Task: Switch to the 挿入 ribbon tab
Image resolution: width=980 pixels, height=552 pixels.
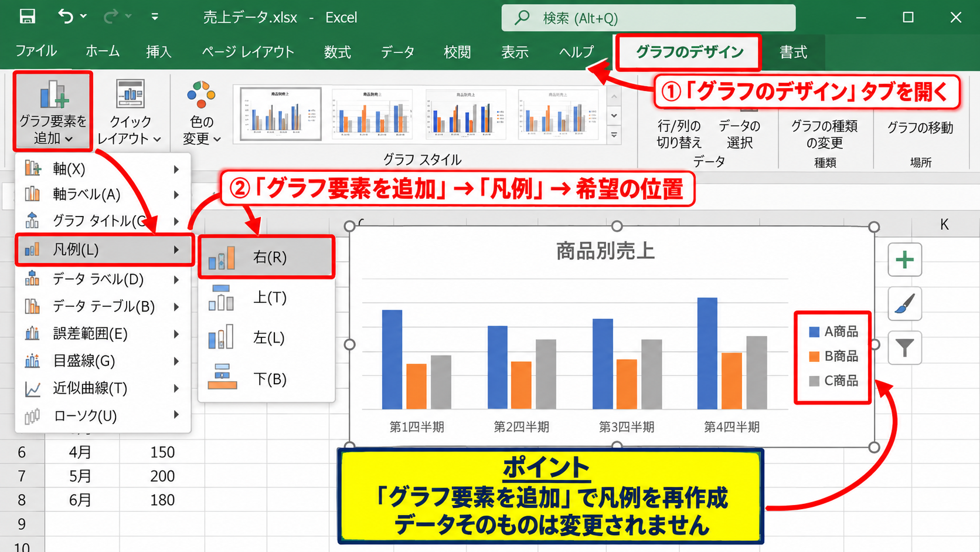Action: coord(158,52)
